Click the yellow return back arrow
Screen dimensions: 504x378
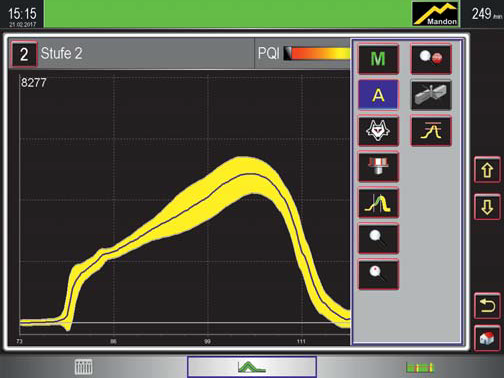(487, 306)
